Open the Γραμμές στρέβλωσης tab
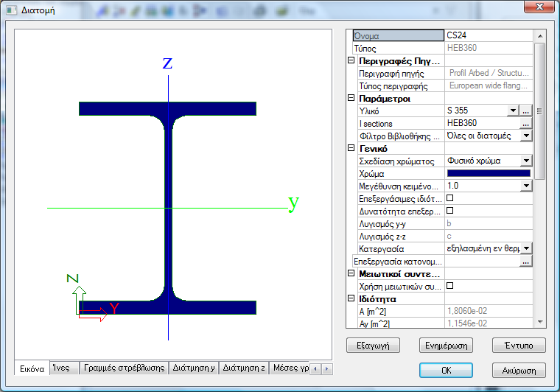Screen dimensions: 560x392 124,368
